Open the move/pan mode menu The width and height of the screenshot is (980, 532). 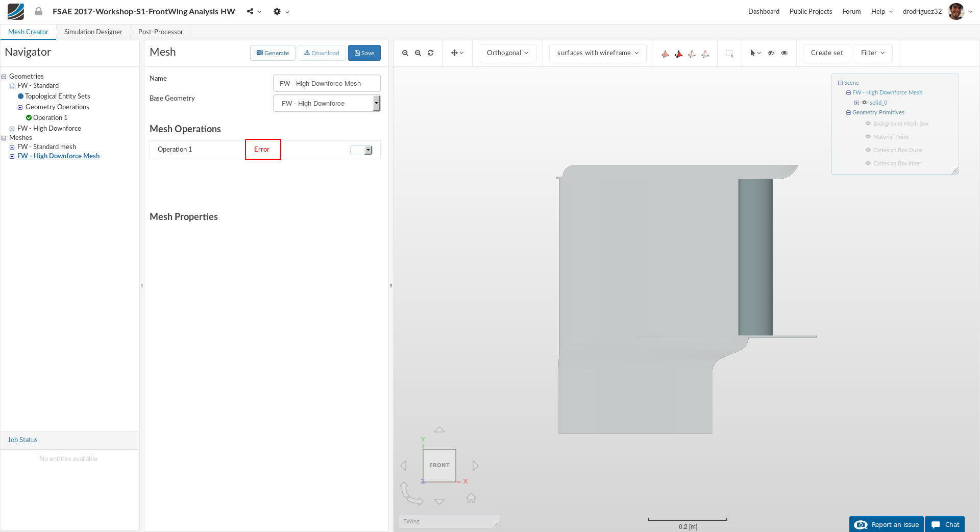pos(457,53)
